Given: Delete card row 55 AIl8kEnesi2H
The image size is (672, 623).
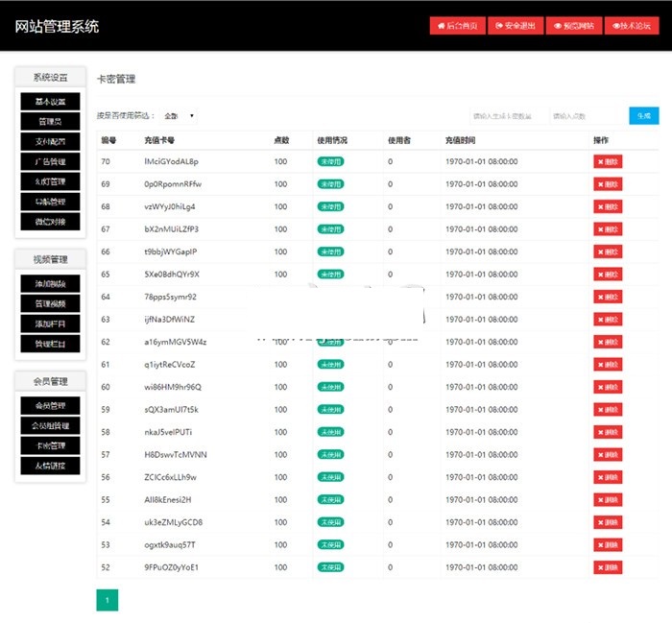Looking at the screenshot, I should (x=608, y=499).
